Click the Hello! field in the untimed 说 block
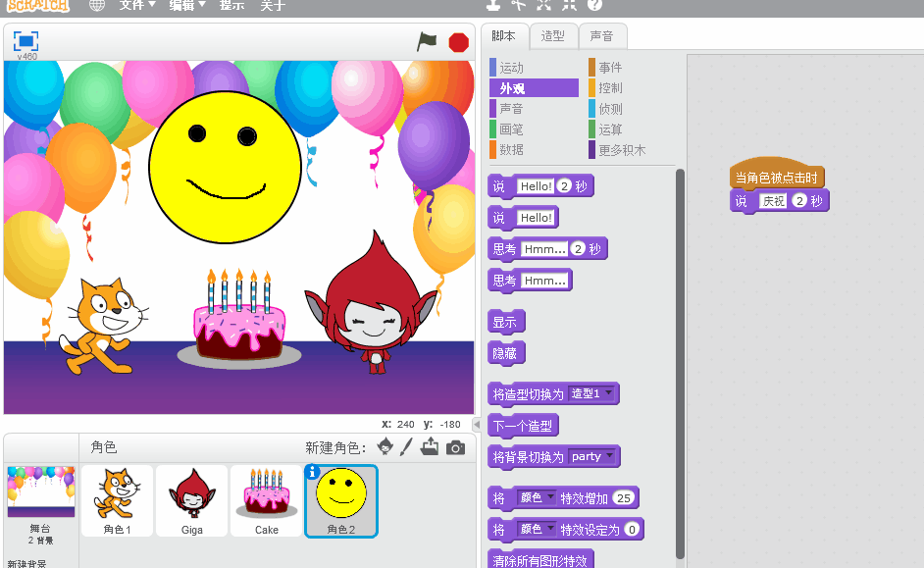The image size is (924, 568). [536, 218]
